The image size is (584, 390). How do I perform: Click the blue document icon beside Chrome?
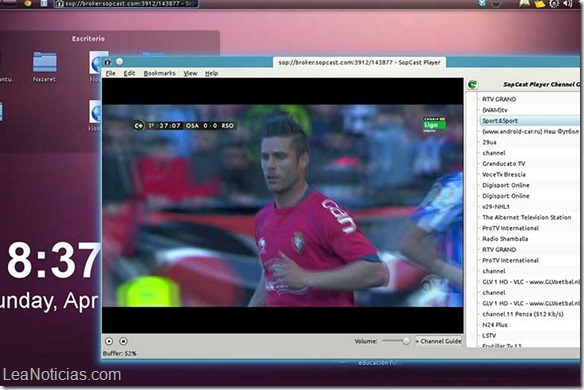[44, 3]
